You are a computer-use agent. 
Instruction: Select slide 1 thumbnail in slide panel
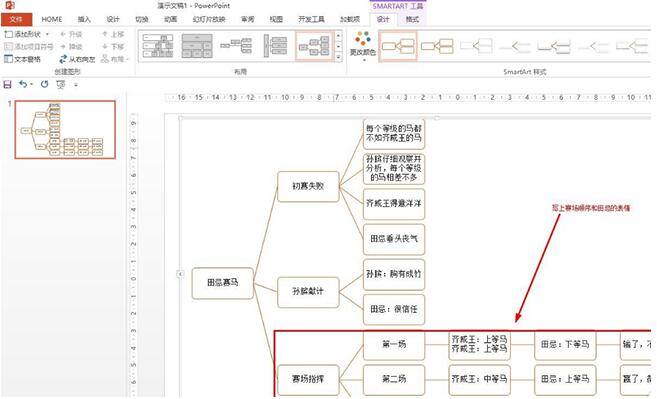65,130
